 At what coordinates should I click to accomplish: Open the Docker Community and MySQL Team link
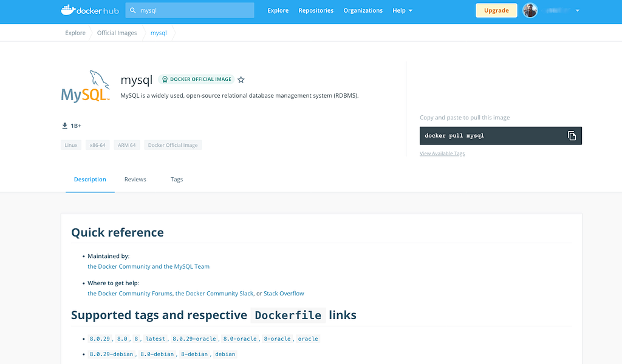(x=148, y=266)
